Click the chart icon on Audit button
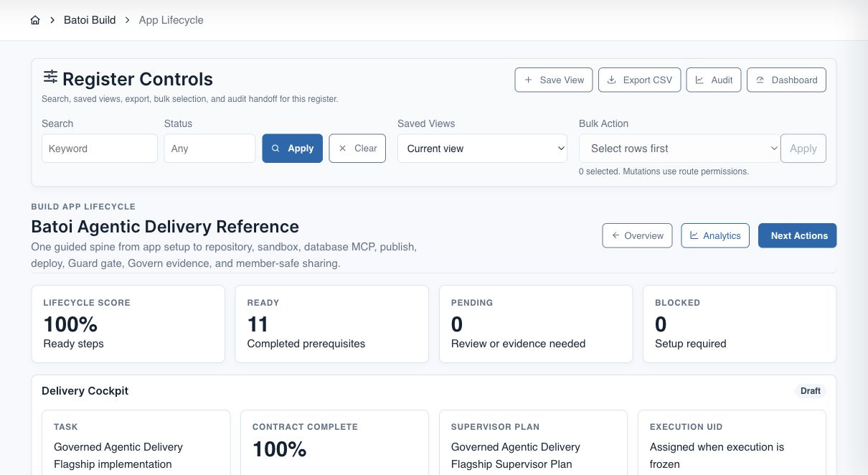This screenshot has width=868, height=475. pos(699,80)
